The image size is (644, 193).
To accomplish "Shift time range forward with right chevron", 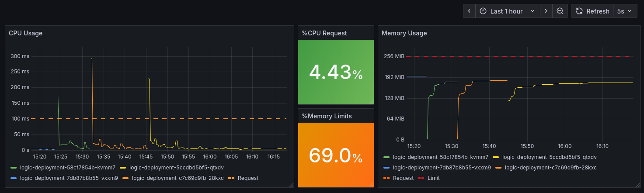I will click(546, 11).
